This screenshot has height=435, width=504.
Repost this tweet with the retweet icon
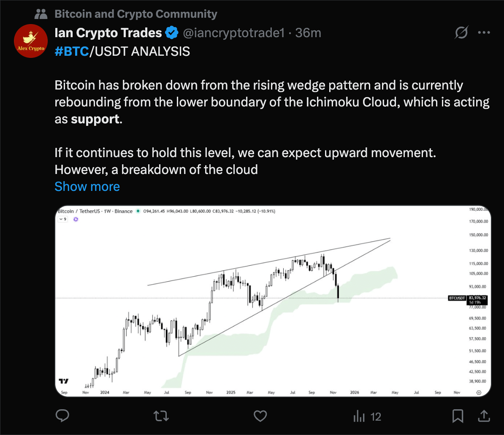160,416
